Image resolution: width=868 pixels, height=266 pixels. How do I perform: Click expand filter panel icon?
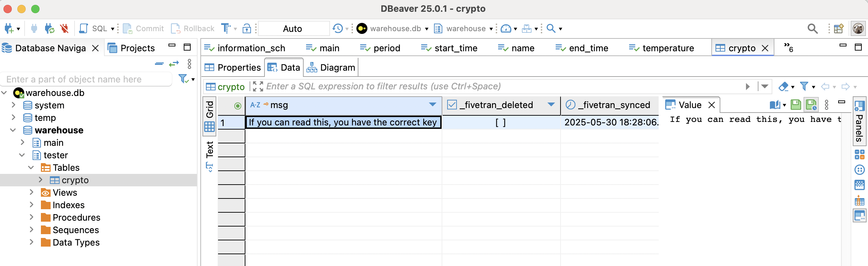coord(258,86)
